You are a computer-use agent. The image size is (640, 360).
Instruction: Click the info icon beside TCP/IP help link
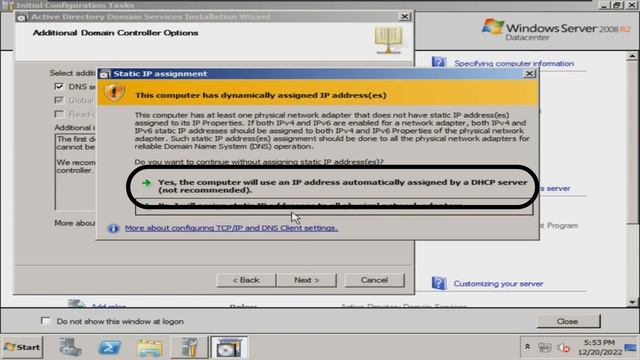pyautogui.click(x=113, y=228)
